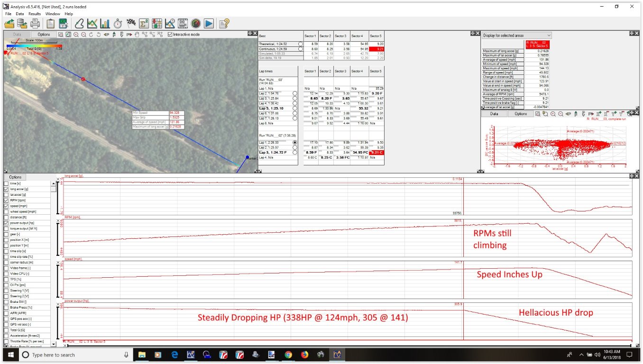Click the fit-to-window icon beside map Options

(x=61, y=35)
